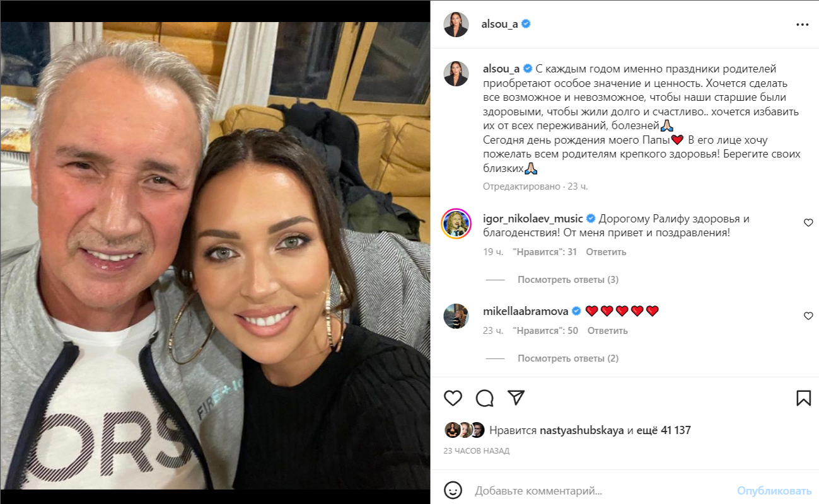The height and width of the screenshot is (504, 819).
Task: Like mikellaabramova's comment
Action: (x=808, y=316)
